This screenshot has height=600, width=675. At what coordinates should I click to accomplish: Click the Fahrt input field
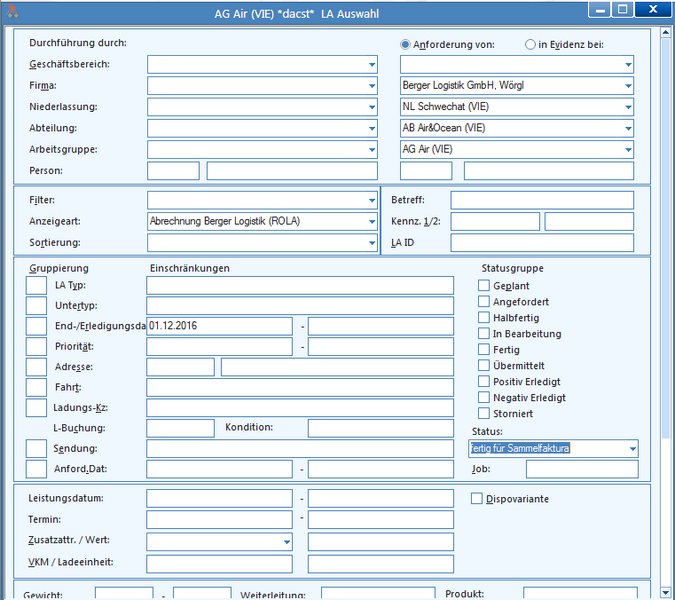300,387
